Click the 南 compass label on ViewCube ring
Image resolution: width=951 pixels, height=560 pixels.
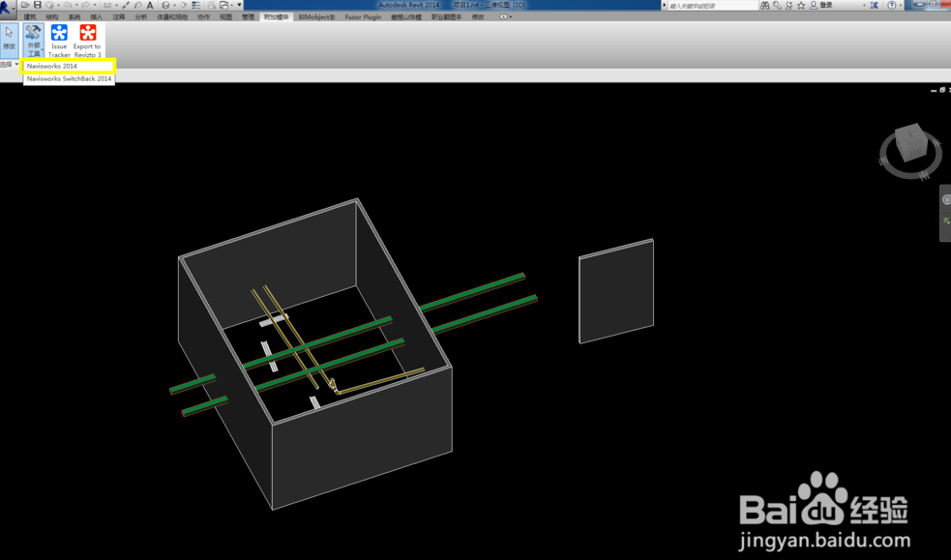pos(924,175)
